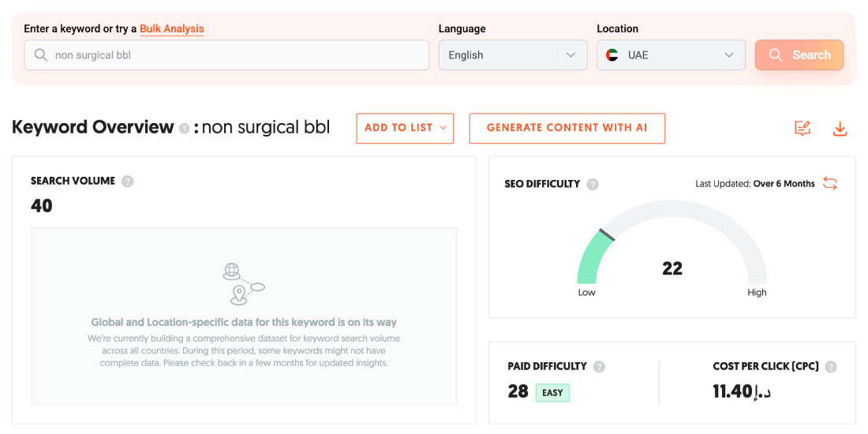The height and width of the screenshot is (434, 868).
Task: Click Generate Content with AI button
Action: tap(567, 128)
